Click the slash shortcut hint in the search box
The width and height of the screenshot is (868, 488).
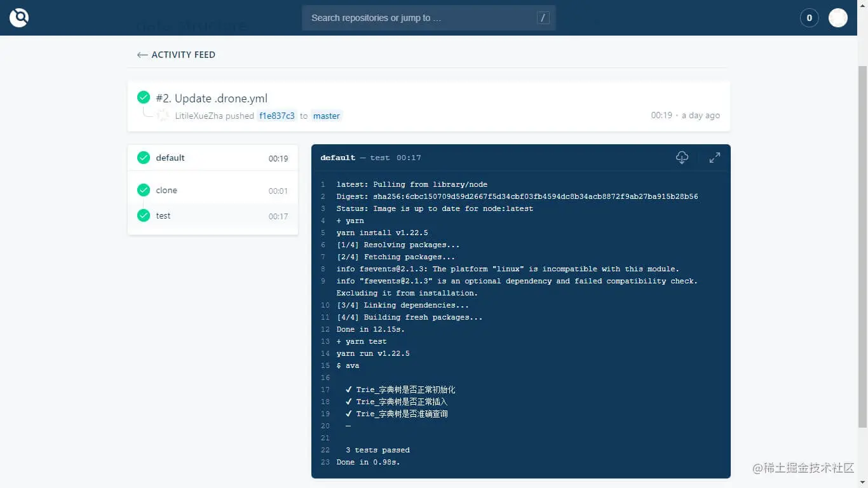pyautogui.click(x=543, y=18)
